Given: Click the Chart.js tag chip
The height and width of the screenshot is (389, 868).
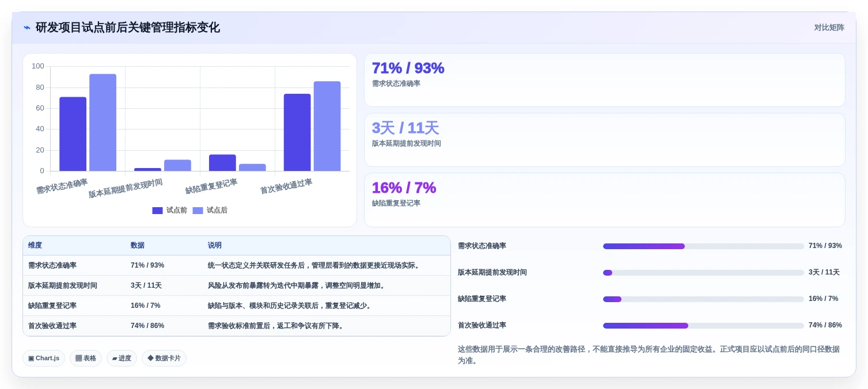Looking at the screenshot, I should click(44, 358).
